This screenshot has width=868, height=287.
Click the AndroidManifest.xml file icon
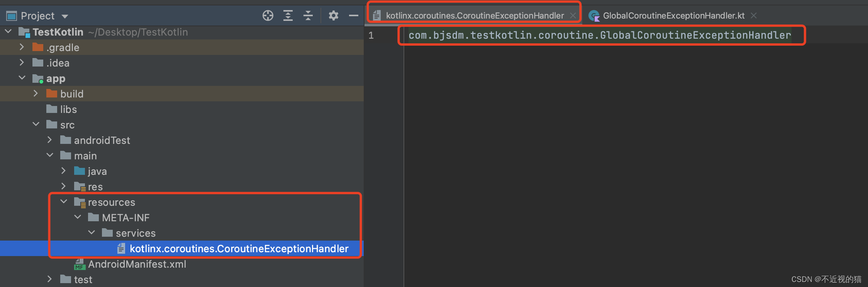point(80,264)
